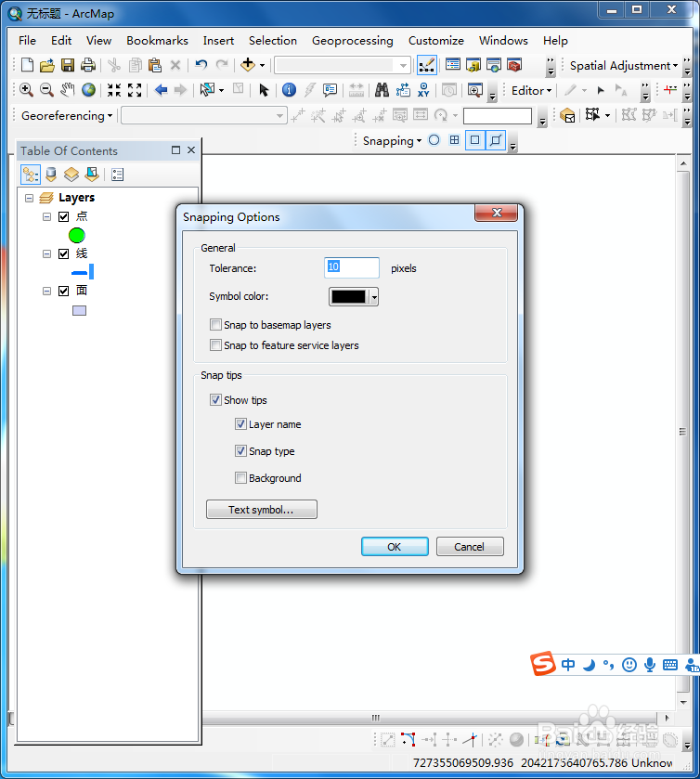
Task: Select the Identify info tool
Action: click(289, 90)
